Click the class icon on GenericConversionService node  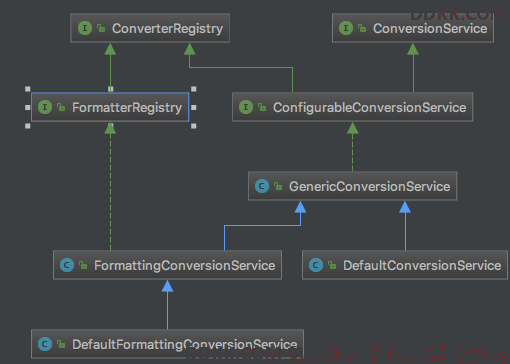(262, 186)
